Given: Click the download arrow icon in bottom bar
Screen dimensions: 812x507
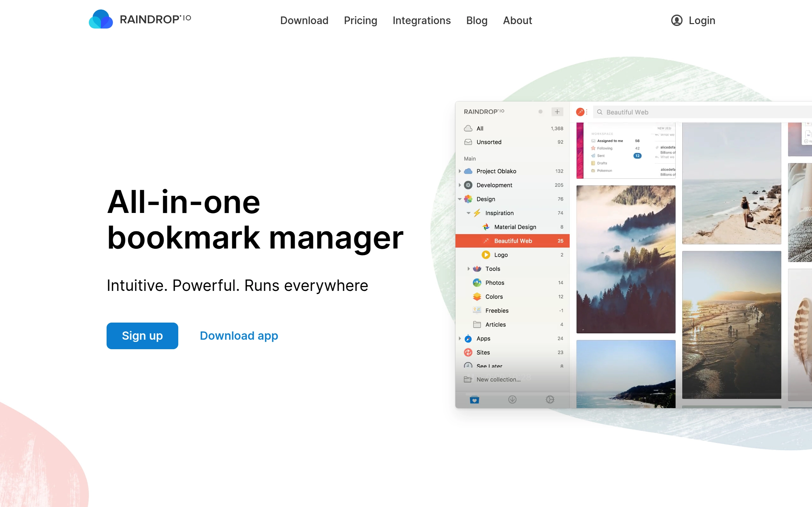Looking at the screenshot, I should click(512, 399).
